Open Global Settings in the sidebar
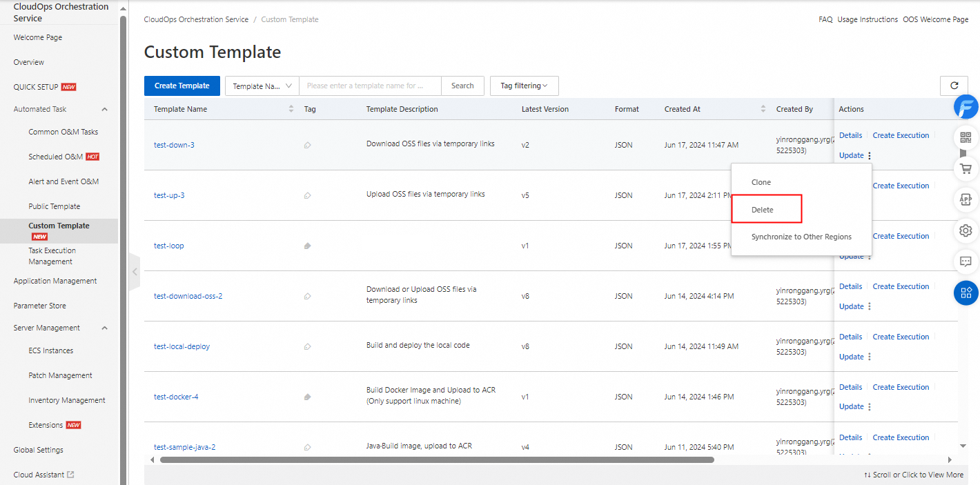 39,450
